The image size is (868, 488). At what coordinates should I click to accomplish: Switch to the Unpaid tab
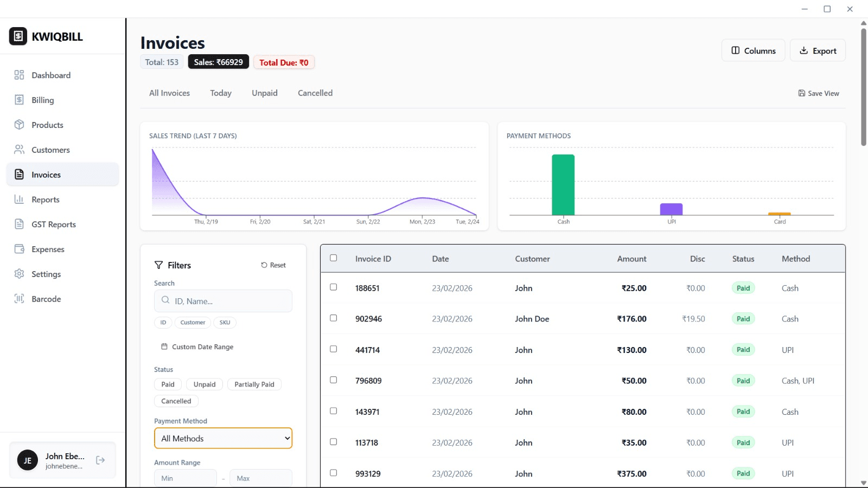264,93
